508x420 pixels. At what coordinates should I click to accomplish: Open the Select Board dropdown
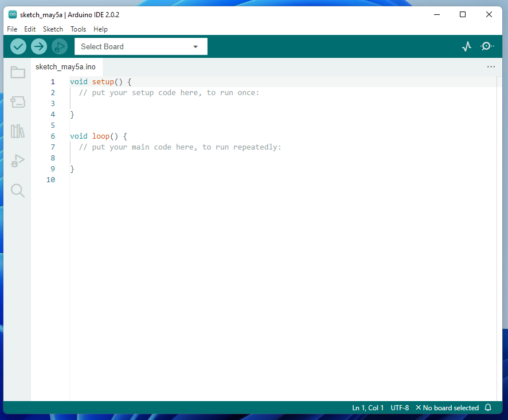140,46
